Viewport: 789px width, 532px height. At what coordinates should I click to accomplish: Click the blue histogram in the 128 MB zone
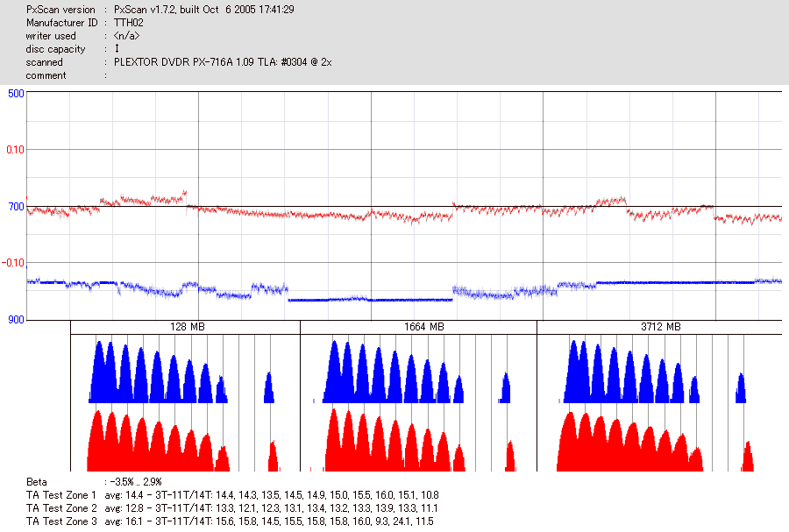tap(181, 372)
